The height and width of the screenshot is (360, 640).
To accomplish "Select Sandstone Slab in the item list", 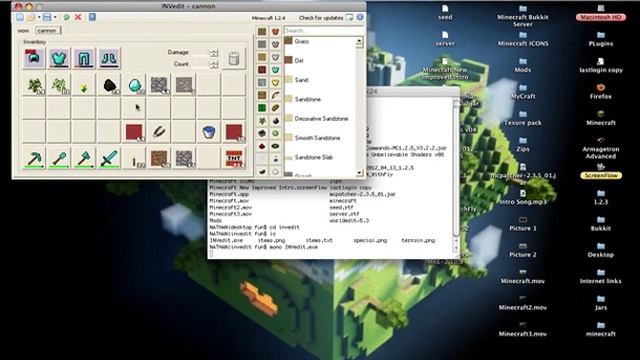I will 320,157.
